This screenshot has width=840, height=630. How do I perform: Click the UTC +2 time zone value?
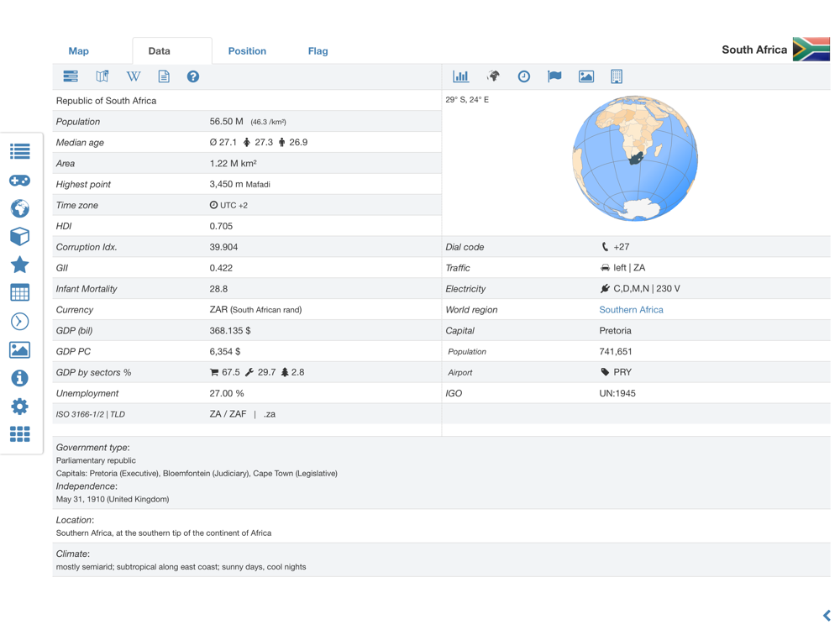pyautogui.click(x=228, y=205)
